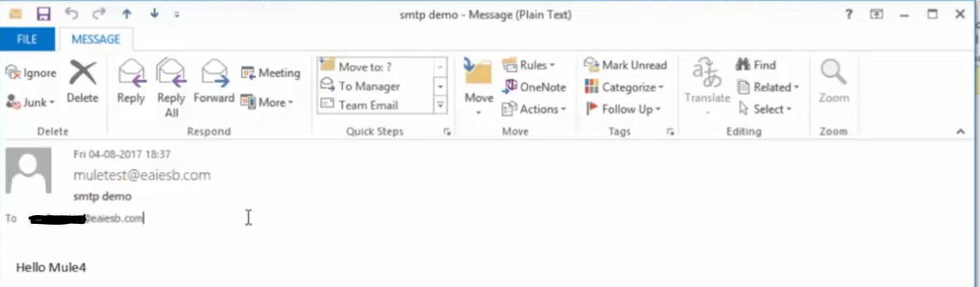
Task: Open the Junk dropdown menu
Action: 31,102
